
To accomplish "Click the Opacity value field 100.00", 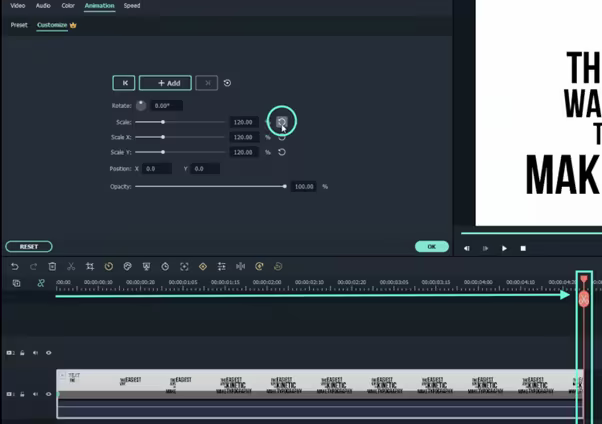I will click(x=304, y=187).
